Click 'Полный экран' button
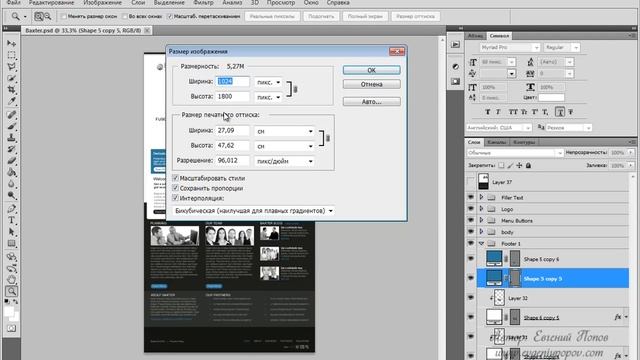 [x=365, y=16]
